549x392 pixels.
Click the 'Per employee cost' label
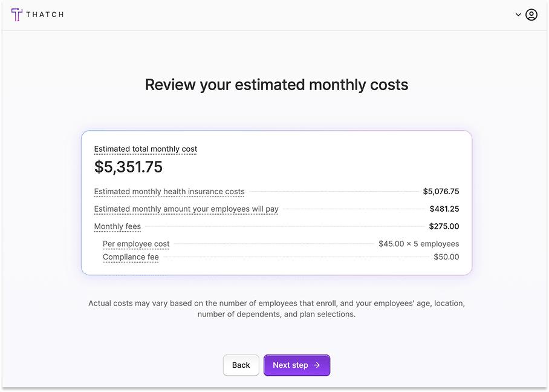(136, 244)
